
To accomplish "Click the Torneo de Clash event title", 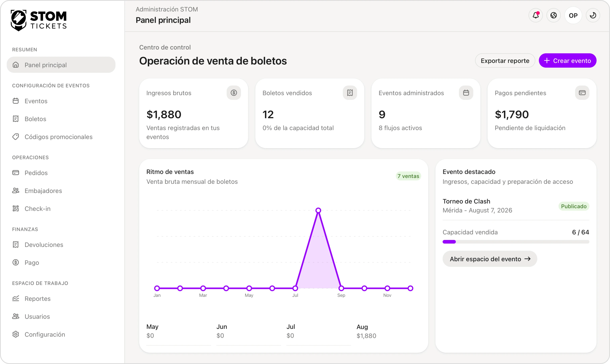I will (x=466, y=201).
